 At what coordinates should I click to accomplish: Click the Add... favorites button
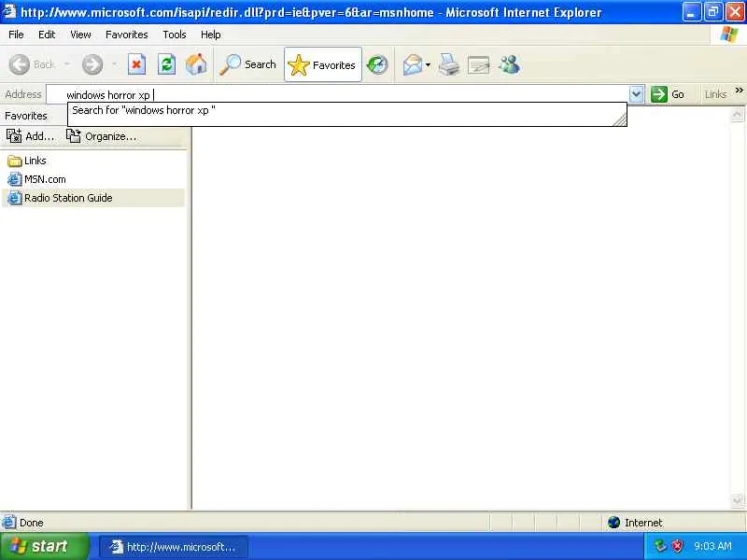point(31,136)
